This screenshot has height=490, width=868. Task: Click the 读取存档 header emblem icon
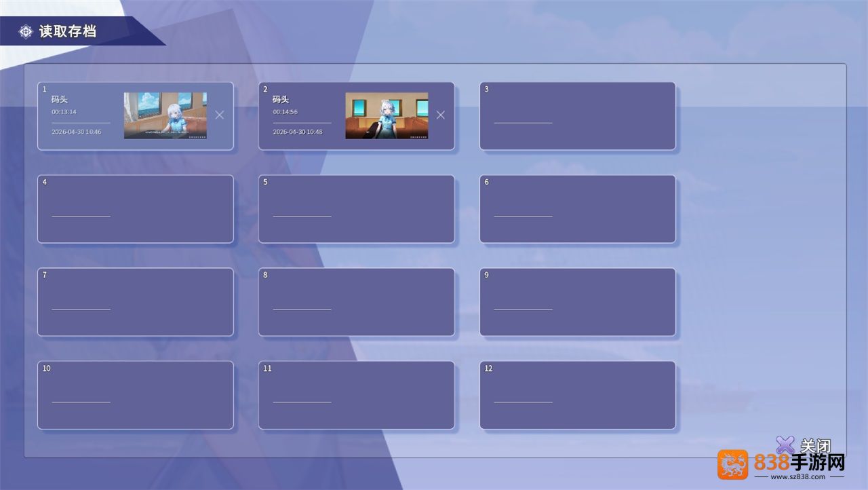(26, 31)
